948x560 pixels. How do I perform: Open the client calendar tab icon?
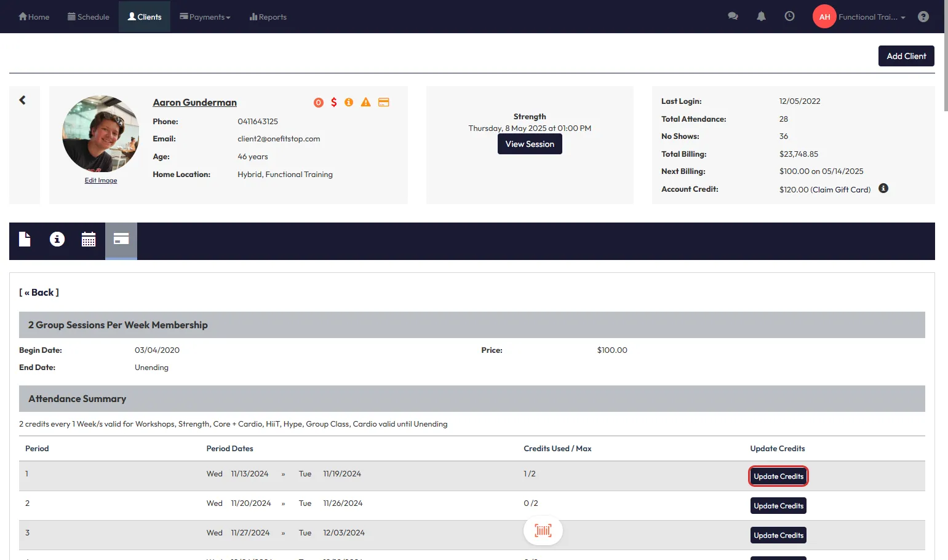click(x=89, y=240)
